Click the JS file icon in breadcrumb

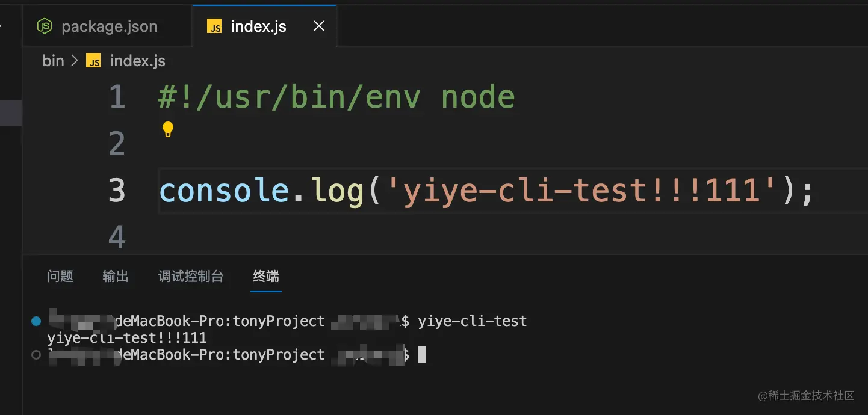[x=93, y=61]
